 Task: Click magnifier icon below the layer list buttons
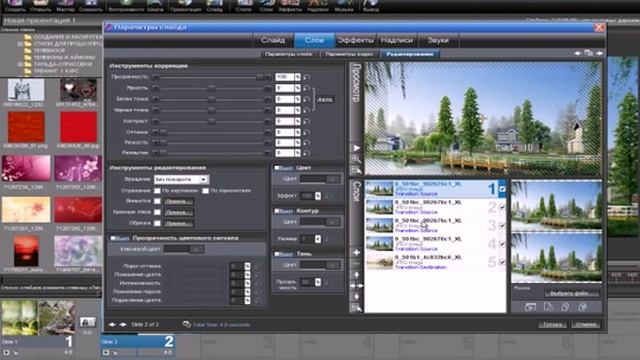click(x=356, y=308)
